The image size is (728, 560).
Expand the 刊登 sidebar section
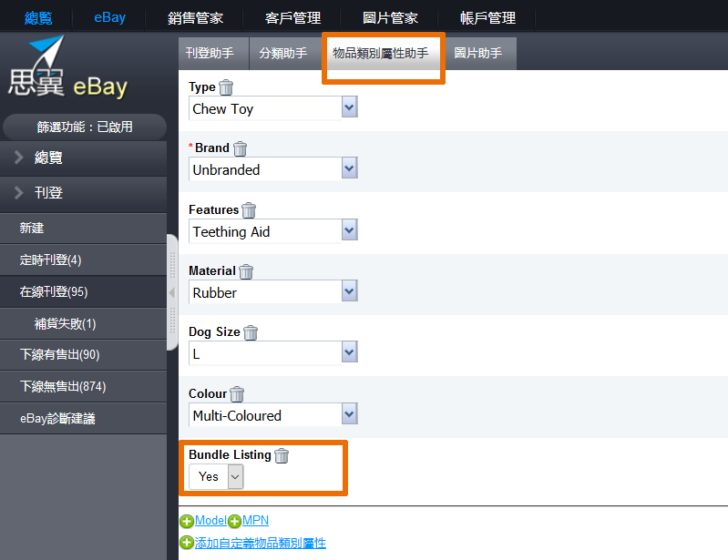(84, 193)
